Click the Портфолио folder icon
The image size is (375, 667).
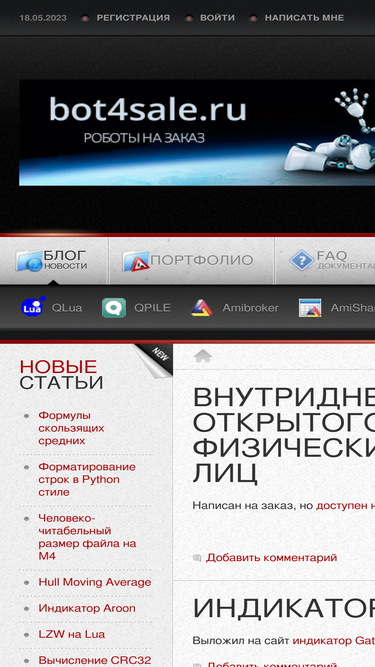point(136,261)
